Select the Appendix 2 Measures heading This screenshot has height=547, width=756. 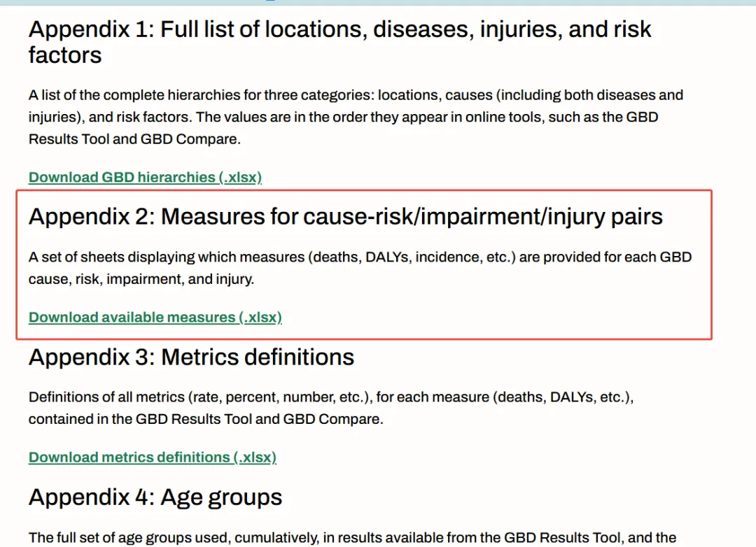346,216
